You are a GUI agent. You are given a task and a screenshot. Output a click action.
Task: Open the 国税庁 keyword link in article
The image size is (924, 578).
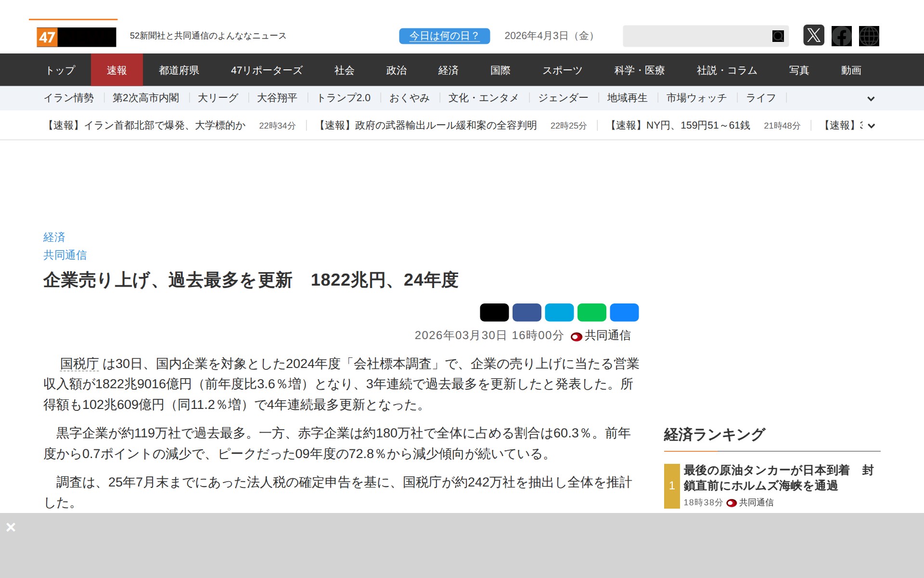[x=79, y=364]
